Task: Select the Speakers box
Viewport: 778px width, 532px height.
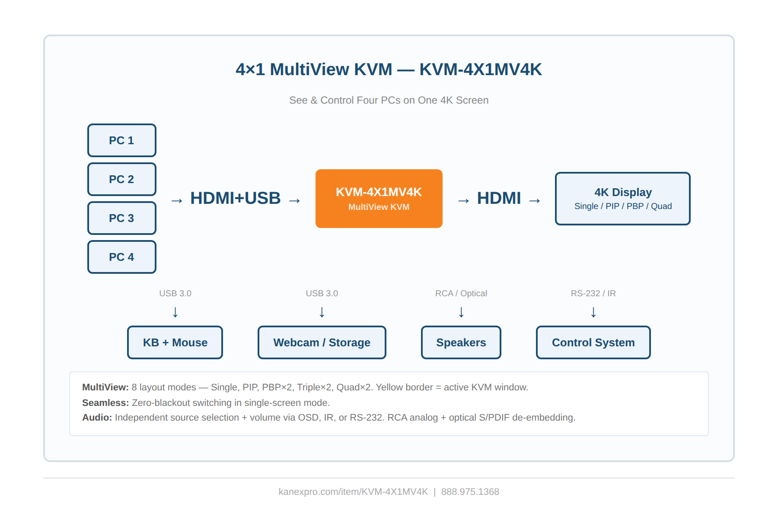Action: coord(461,342)
